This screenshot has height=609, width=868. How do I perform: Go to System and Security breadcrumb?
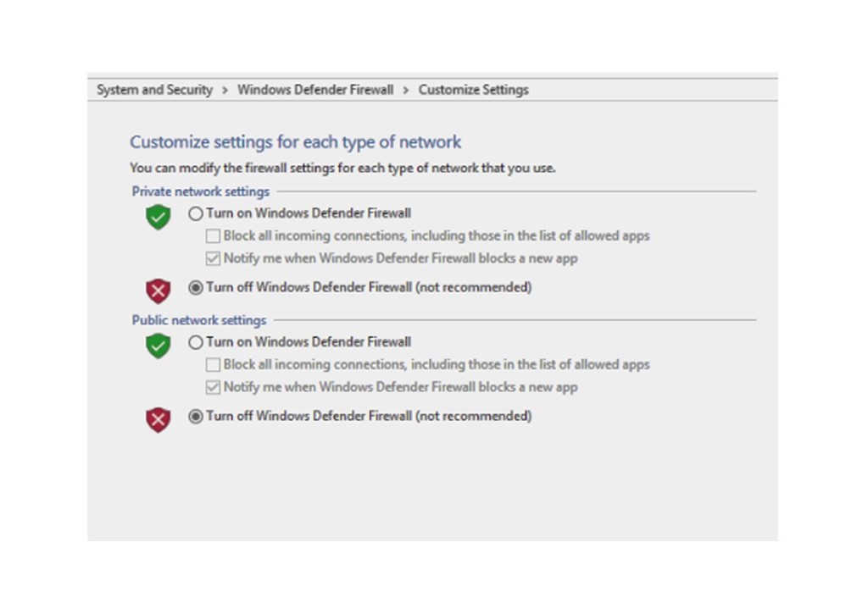(x=154, y=90)
